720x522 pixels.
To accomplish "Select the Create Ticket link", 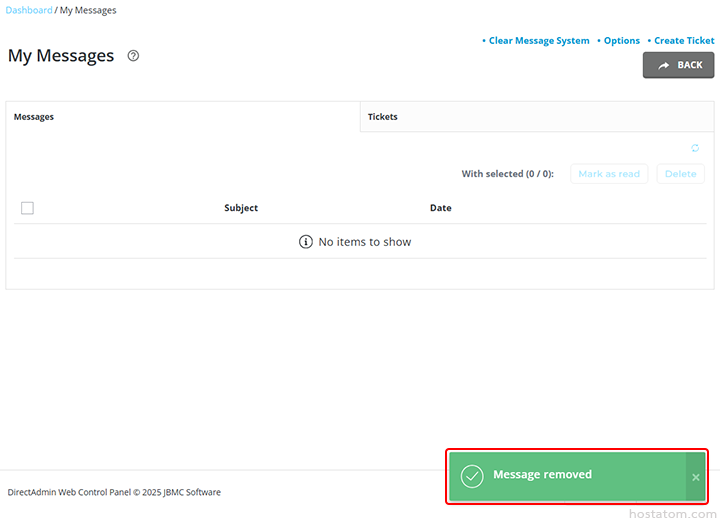I will [684, 41].
